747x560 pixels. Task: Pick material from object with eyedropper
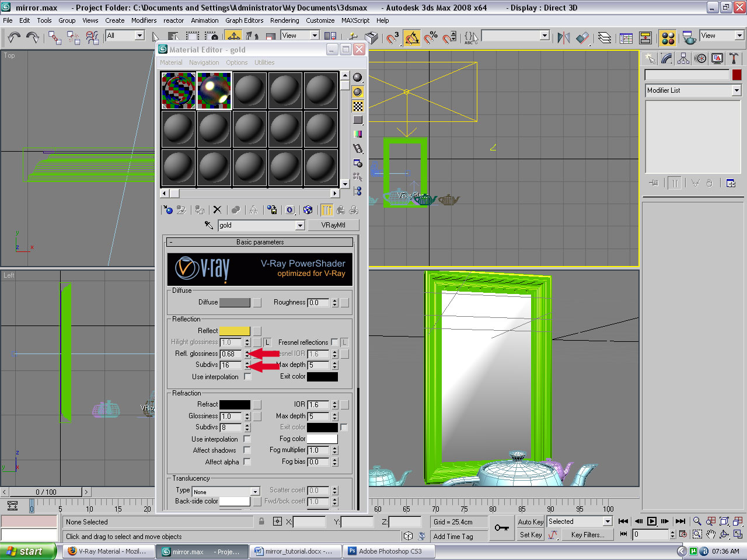click(x=209, y=225)
